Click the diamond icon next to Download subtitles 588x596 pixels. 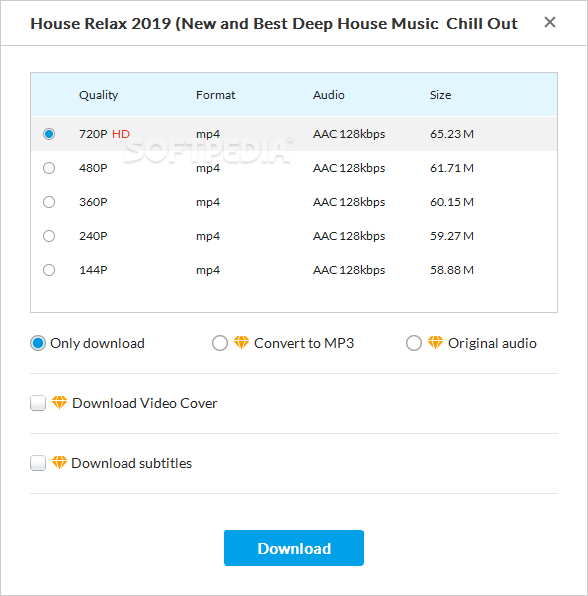pyautogui.click(x=59, y=462)
